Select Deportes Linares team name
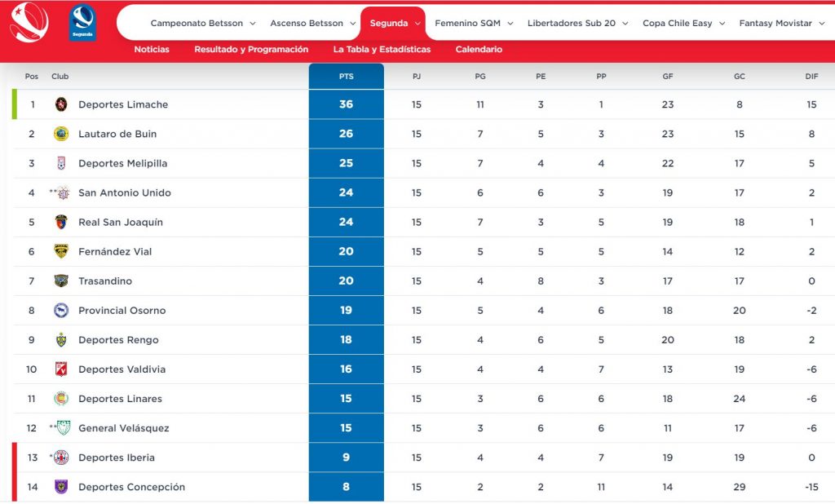 [x=120, y=399]
